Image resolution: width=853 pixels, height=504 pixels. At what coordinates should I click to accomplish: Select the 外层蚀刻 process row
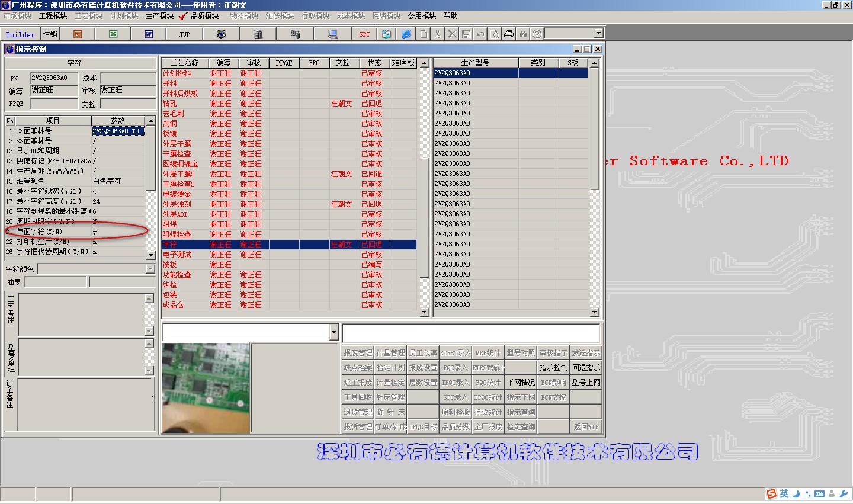click(x=289, y=204)
